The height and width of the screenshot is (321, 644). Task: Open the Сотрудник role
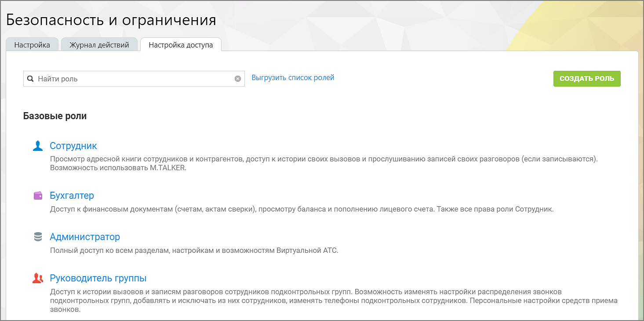click(73, 146)
